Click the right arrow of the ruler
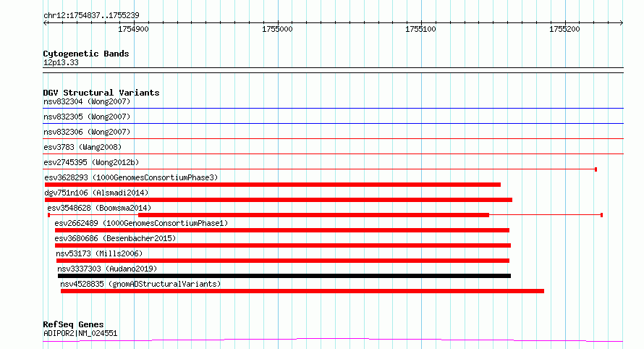Image resolution: width=644 pixels, height=349 pixels. tap(621, 23)
